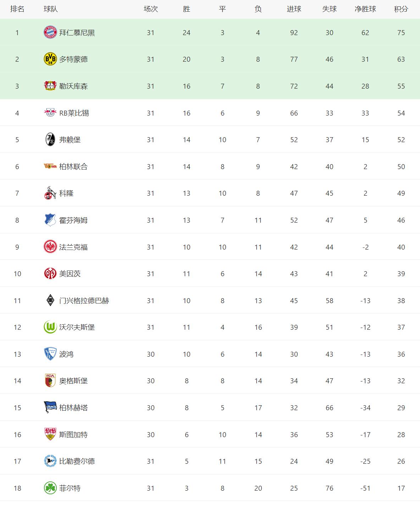Click the Greuther Fürth clover logo
The height and width of the screenshot is (507, 420).
[x=50, y=488]
